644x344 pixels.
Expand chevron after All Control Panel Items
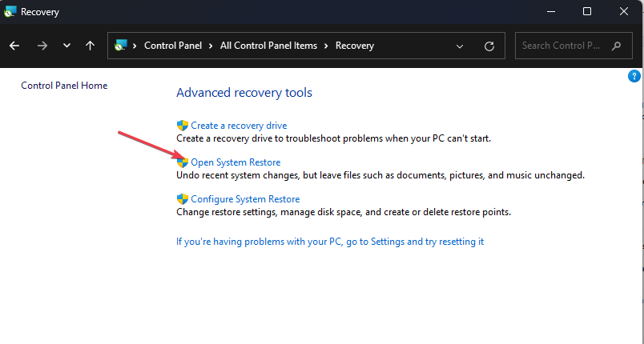pos(326,46)
